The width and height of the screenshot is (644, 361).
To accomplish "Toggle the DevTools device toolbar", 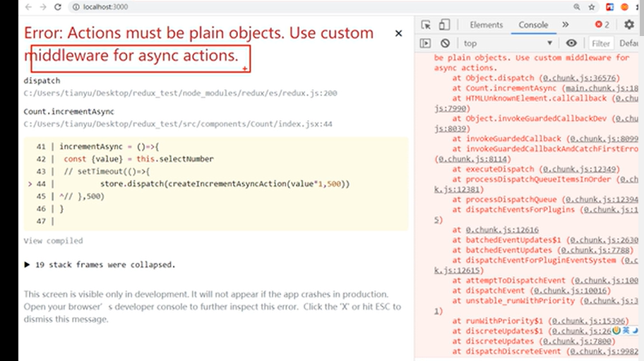I will click(444, 25).
